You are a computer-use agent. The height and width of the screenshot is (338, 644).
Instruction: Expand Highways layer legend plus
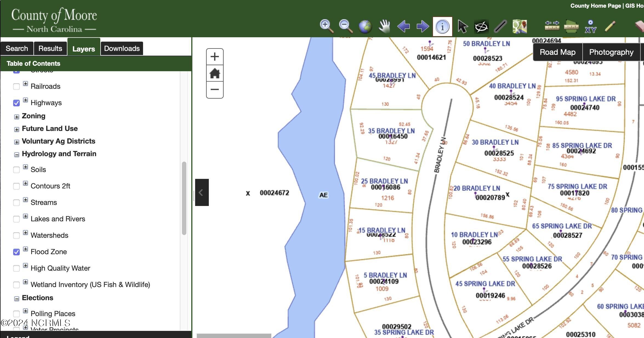25,100
